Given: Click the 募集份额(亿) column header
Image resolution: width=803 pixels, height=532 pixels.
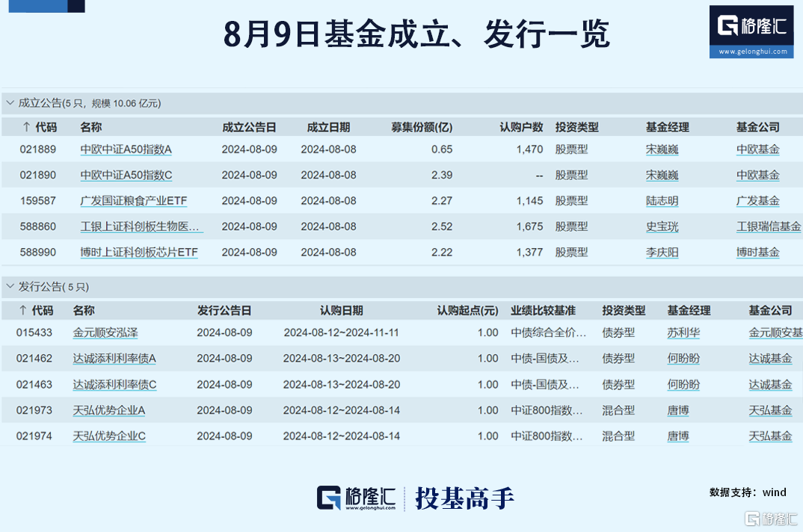Looking at the screenshot, I should point(422,127).
